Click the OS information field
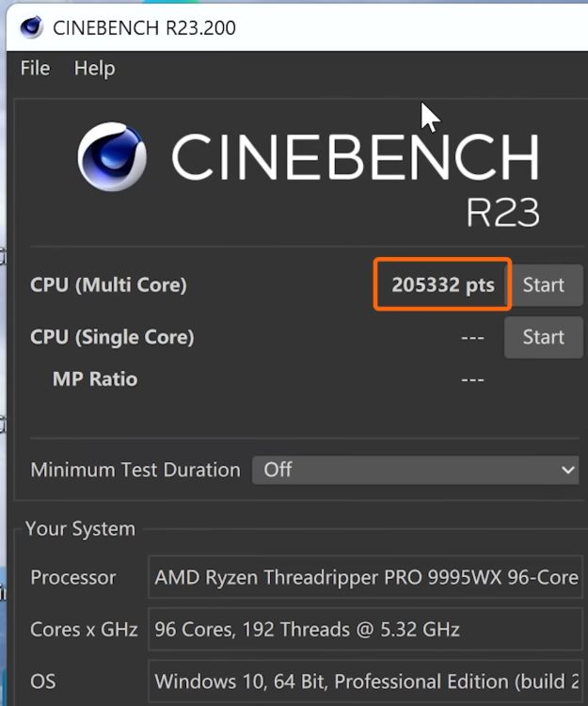The width and height of the screenshot is (588, 706). pos(366,681)
